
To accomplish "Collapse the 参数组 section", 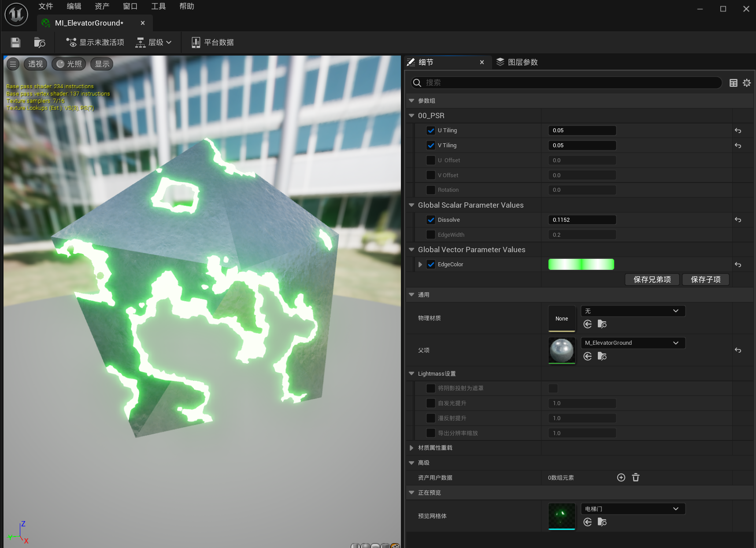I will click(411, 101).
